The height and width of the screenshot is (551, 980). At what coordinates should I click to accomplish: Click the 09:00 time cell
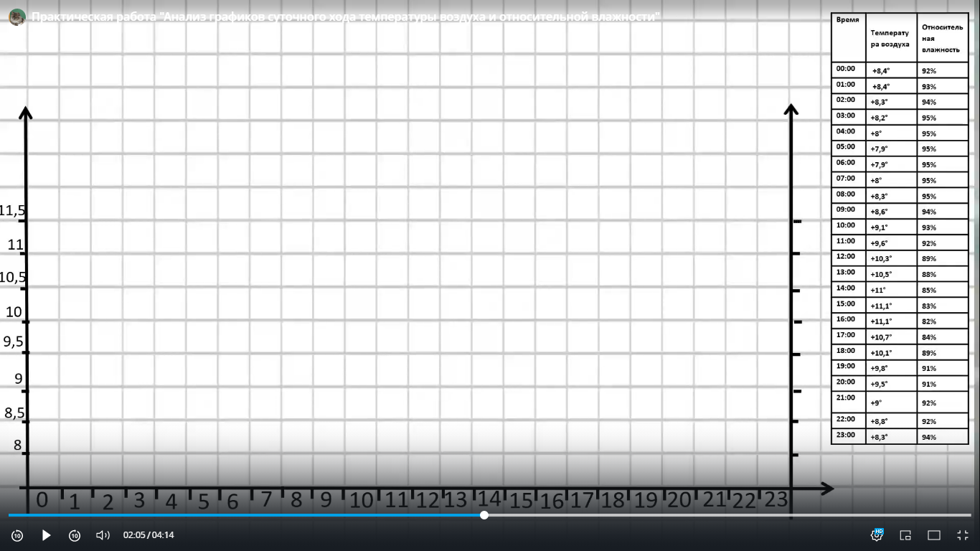848,210
